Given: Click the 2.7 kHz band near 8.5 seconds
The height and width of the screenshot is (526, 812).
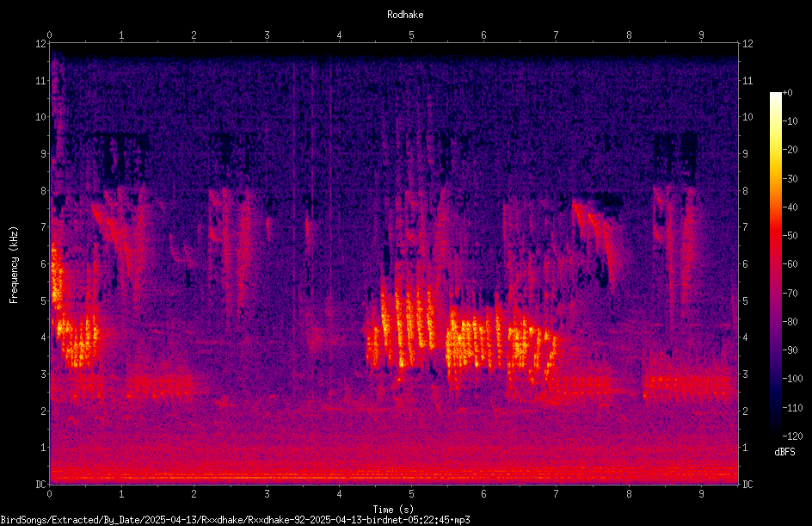Looking at the screenshot, I should (689, 386).
